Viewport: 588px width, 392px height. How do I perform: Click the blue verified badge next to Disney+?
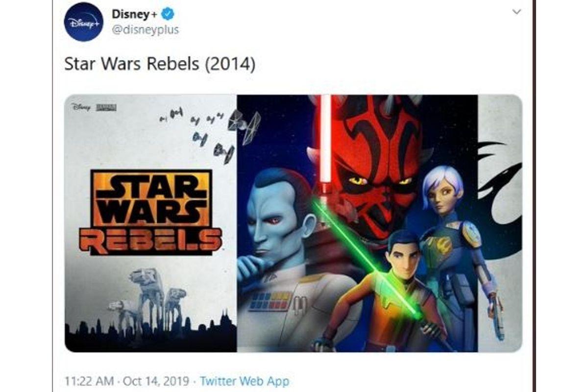click(170, 14)
